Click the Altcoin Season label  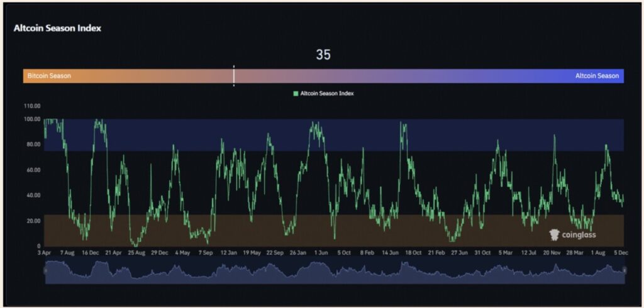(597, 76)
